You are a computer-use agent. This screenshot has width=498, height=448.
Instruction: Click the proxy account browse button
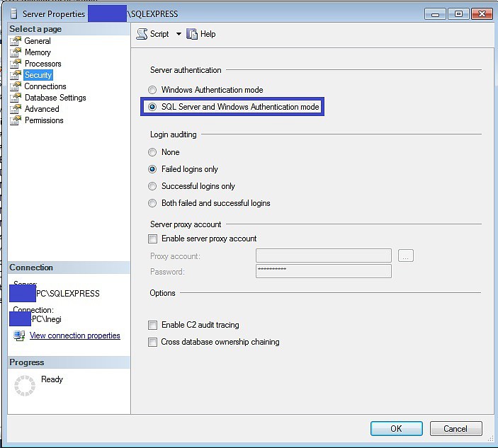(406, 255)
